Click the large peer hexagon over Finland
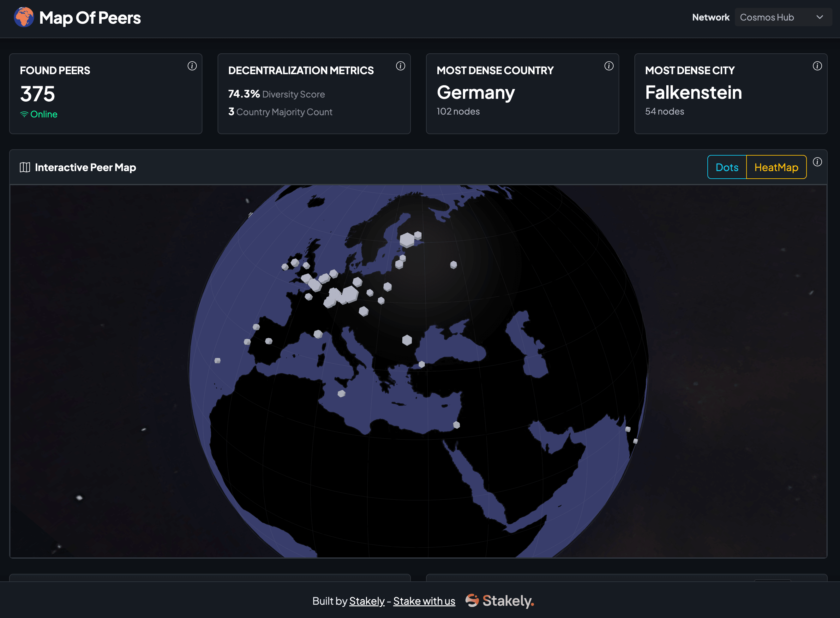This screenshot has height=618, width=840. tap(406, 240)
